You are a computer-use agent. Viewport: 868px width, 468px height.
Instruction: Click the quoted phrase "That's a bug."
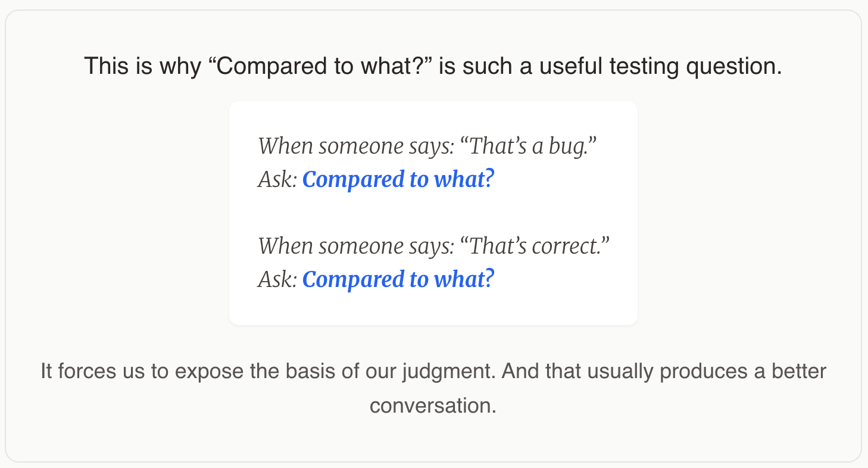pos(529,146)
